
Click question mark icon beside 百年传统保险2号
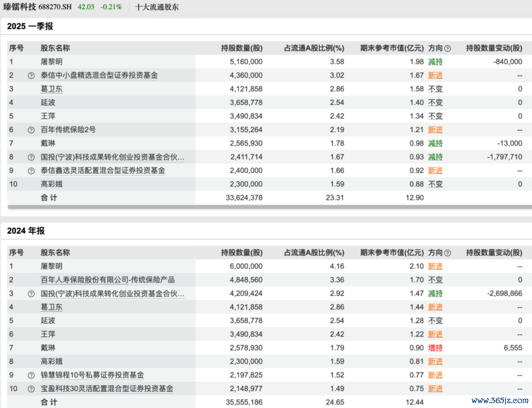[x=31, y=130]
